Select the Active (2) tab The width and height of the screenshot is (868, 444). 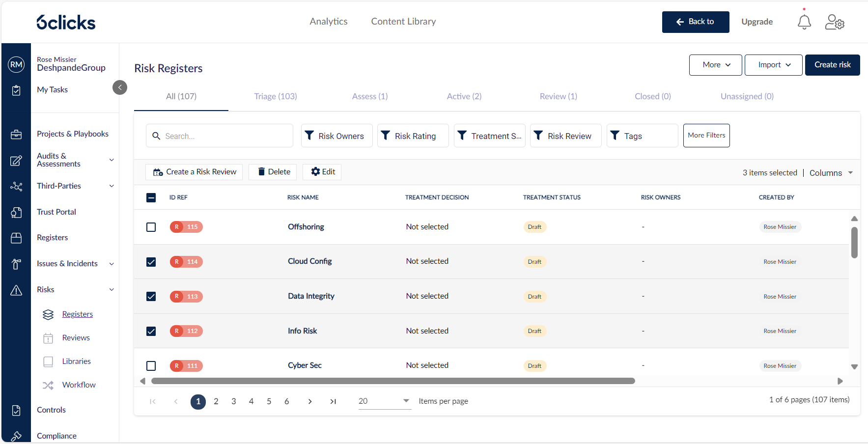464,96
